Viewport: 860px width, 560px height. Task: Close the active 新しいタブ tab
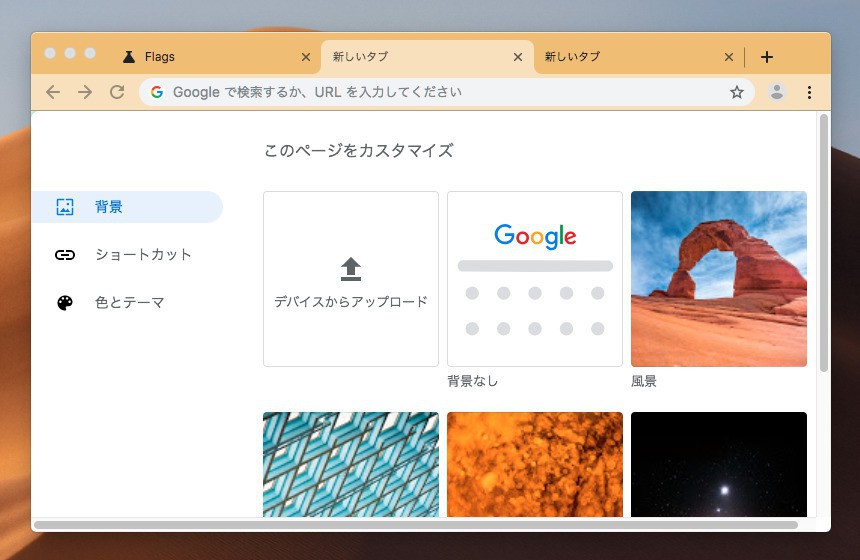[x=518, y=57]
